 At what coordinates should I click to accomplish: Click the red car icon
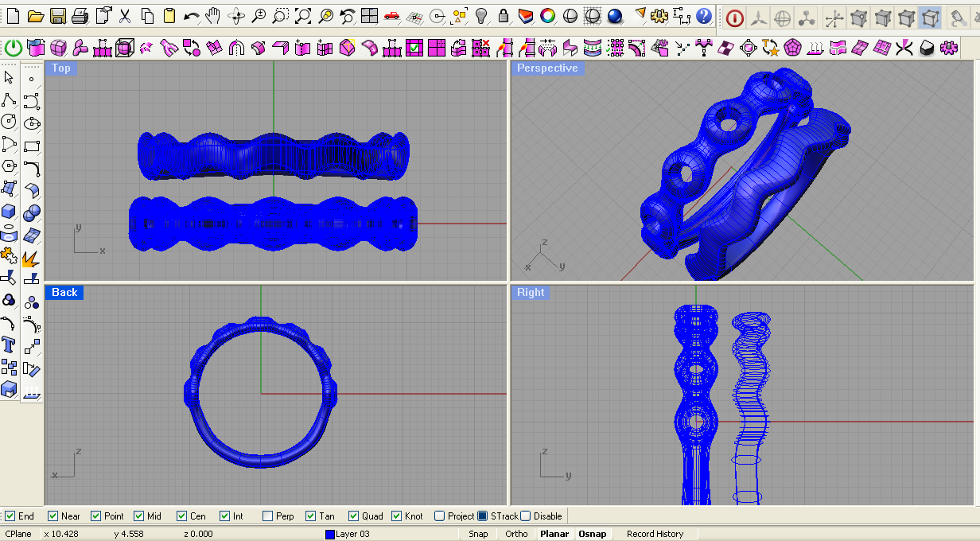(x=391, y=15)
